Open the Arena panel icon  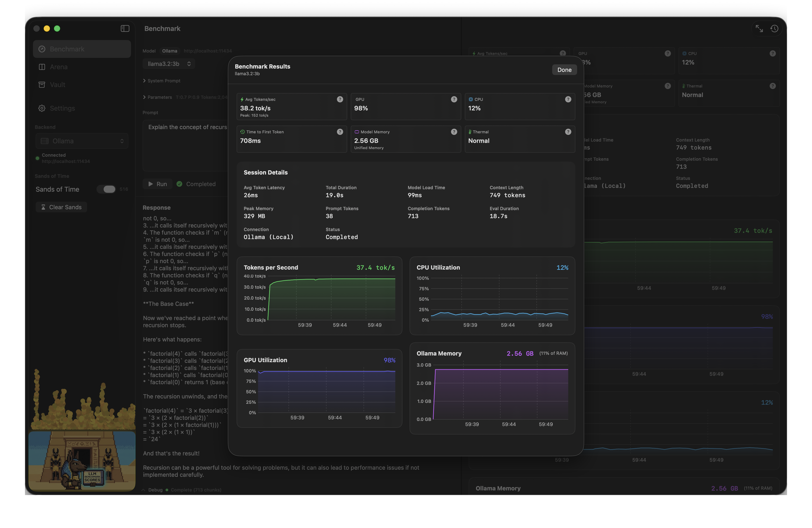pos(42,67)
